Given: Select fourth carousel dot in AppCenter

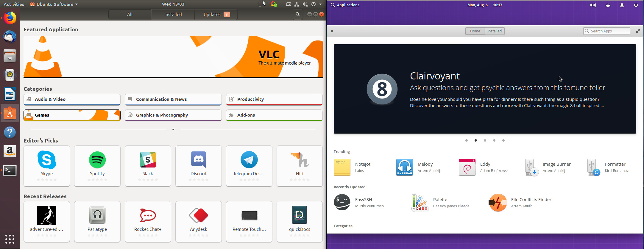Looking at the screenshot, I should click(494, 140).
